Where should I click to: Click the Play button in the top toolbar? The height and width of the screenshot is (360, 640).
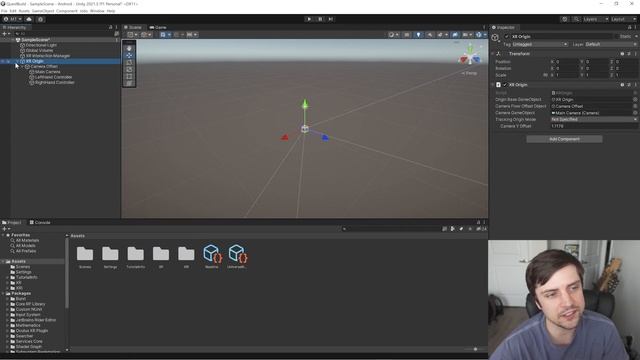click(x=309, y=19)
